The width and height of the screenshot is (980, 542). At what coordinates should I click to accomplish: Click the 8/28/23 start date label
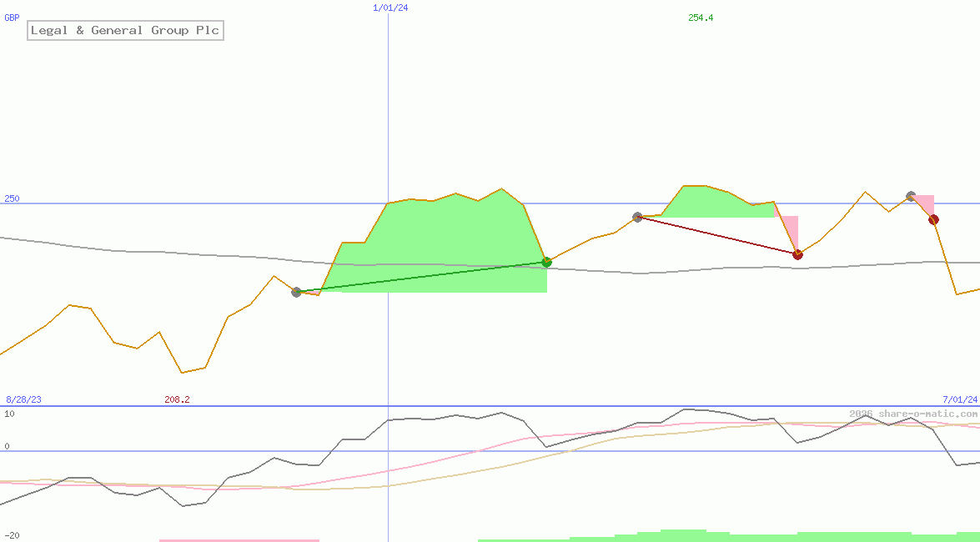click(x=23, y=399)
